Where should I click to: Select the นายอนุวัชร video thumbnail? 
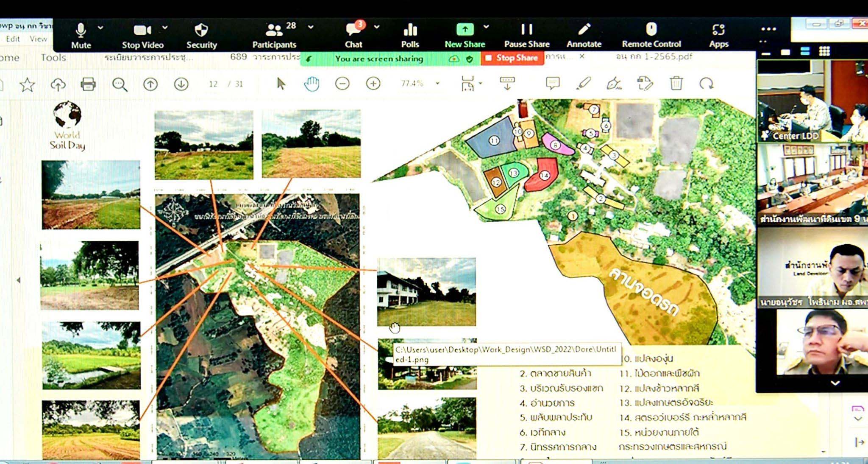tap(812, 268)
